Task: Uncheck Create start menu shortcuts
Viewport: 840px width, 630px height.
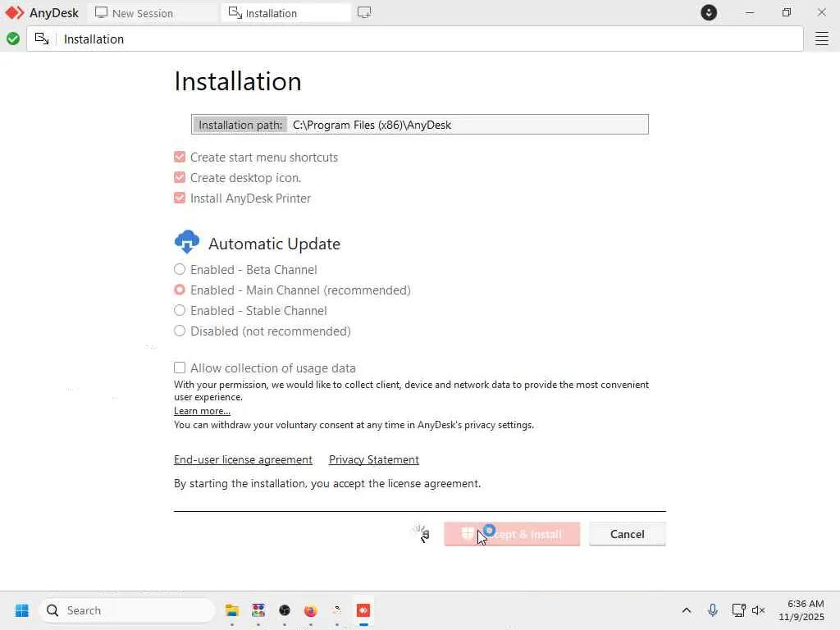Action: [x=180, y=157]
